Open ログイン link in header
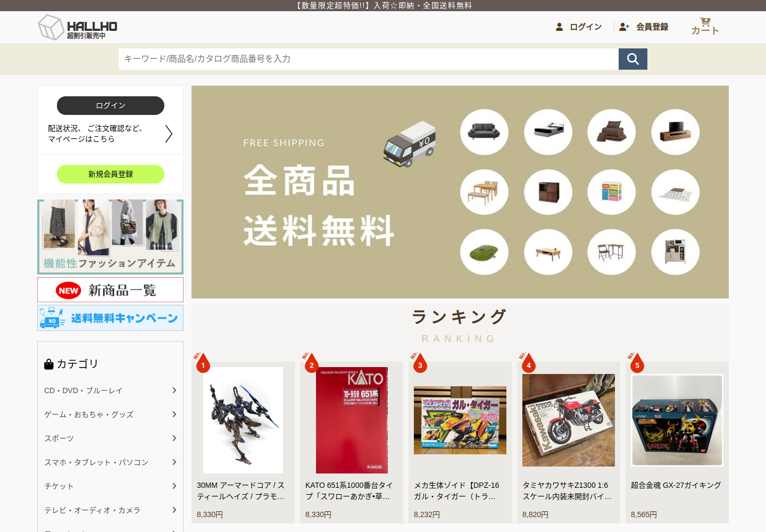766x532 pixels. click(x=586, y=27)
